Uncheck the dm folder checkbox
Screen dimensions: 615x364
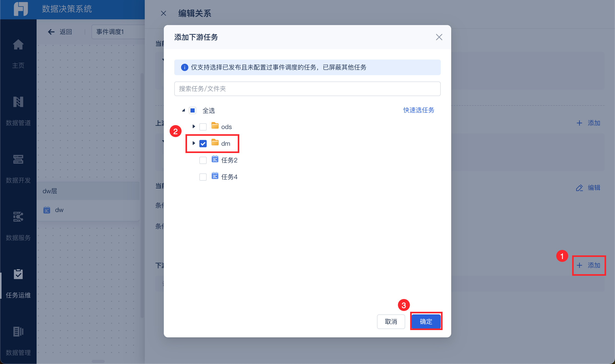[x=203, y=144]
